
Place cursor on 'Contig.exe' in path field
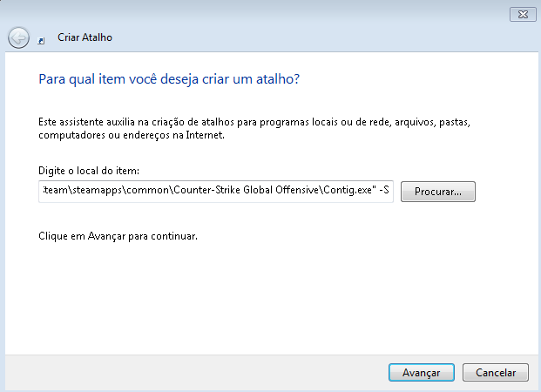[347, 192]
